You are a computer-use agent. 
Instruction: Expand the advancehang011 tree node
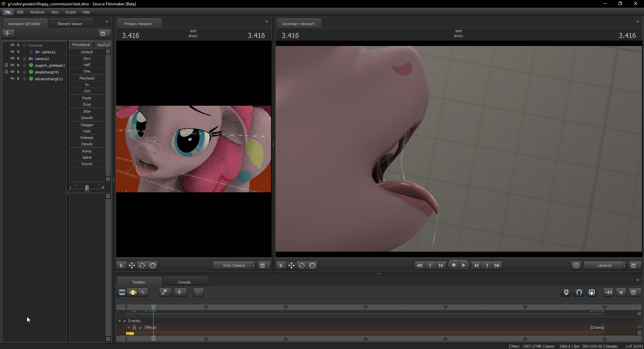click(x=24, y=79)
